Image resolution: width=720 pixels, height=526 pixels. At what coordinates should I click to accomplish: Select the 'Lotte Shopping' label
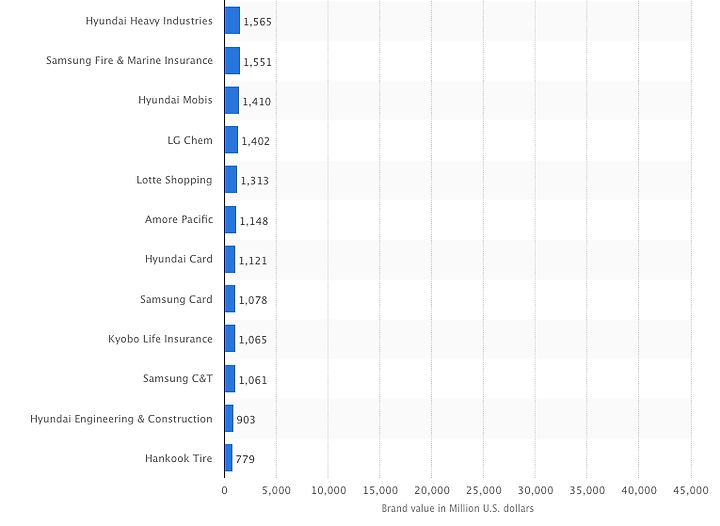pyautogui.click(x=174, y=180)
